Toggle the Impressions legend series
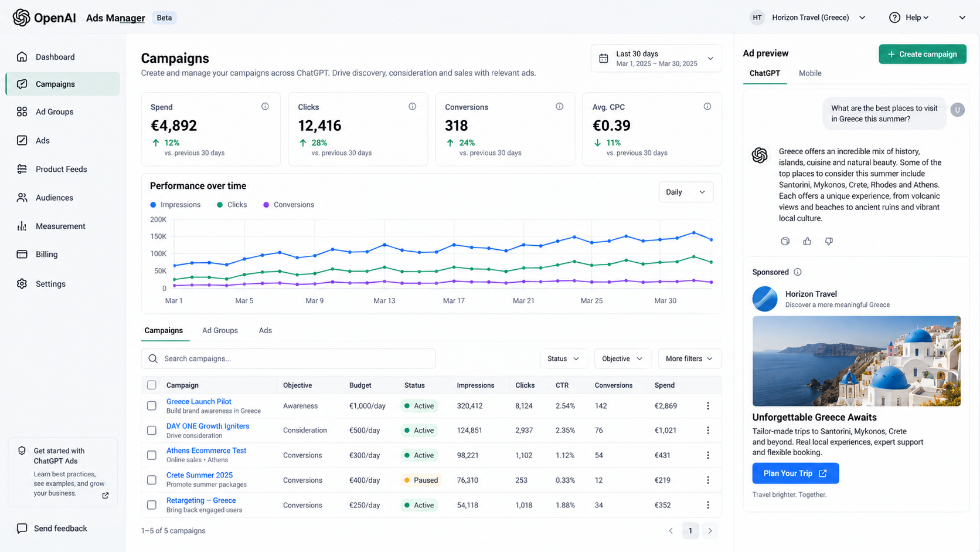 (175, 205)
